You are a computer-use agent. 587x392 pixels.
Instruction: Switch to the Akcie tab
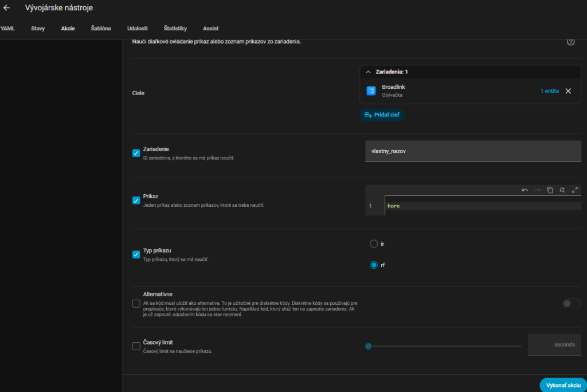(68, 29)
